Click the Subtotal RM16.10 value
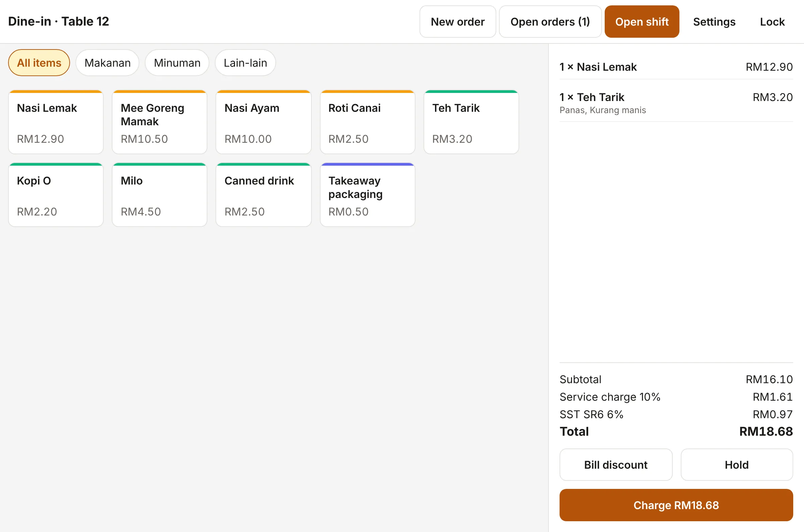Viewport: 804px width, 532px height. (769, 379)
